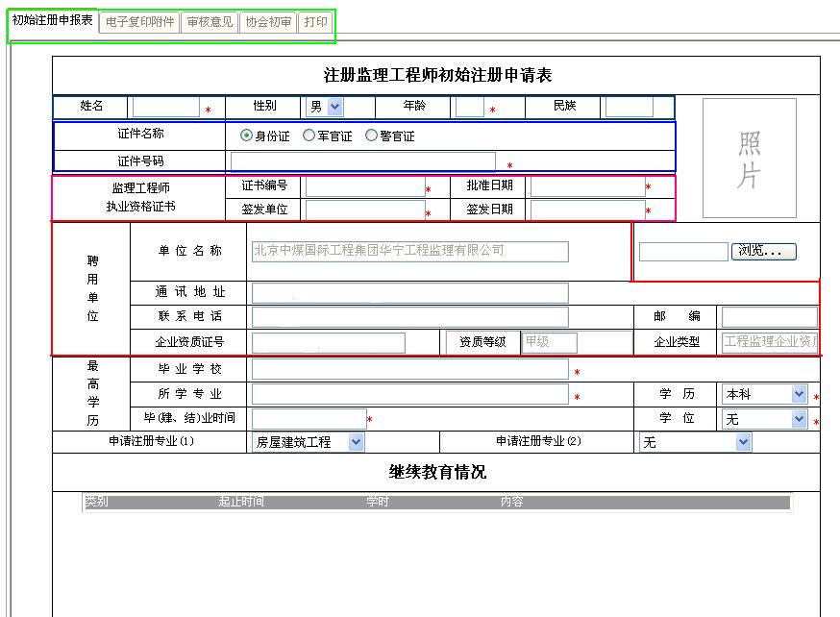Screen dimensions: 840x617
Task: Focus the 毕业学校 input field
Action: coord(409,369)
